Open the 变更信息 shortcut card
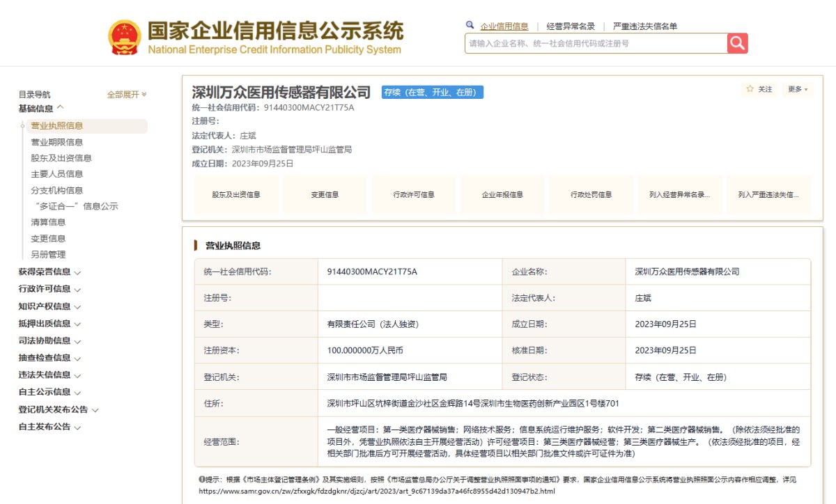 coord(325,194)
